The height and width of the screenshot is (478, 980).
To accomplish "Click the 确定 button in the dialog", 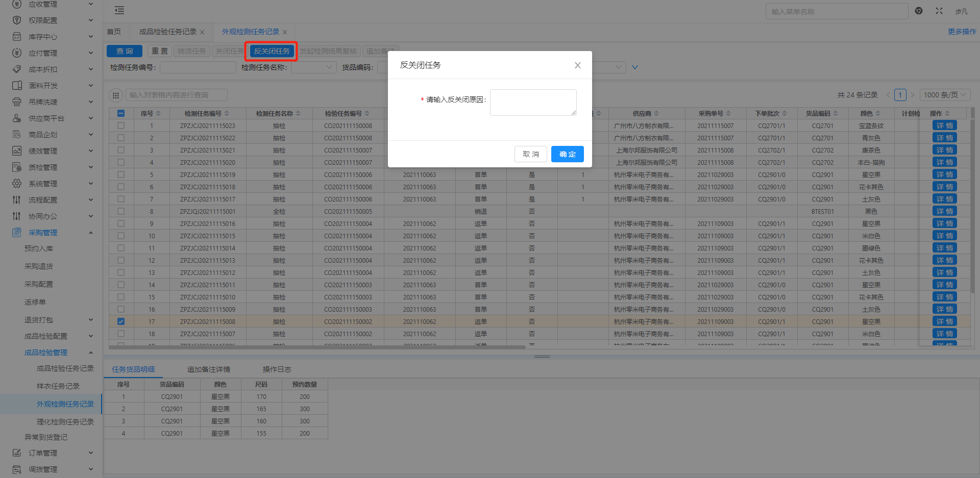I will click(567, 154).
